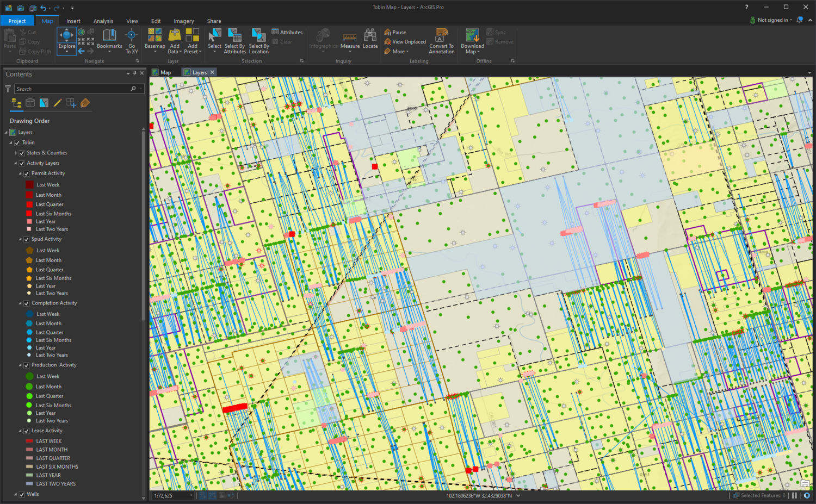
Task: Switch to the Imagery ribbon tab
Action: tap(184, 21)
